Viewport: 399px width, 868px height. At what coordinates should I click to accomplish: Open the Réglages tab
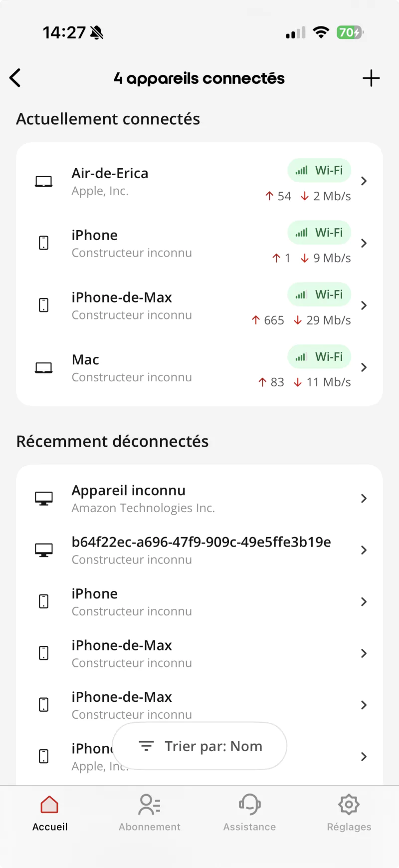coord(349,813)
